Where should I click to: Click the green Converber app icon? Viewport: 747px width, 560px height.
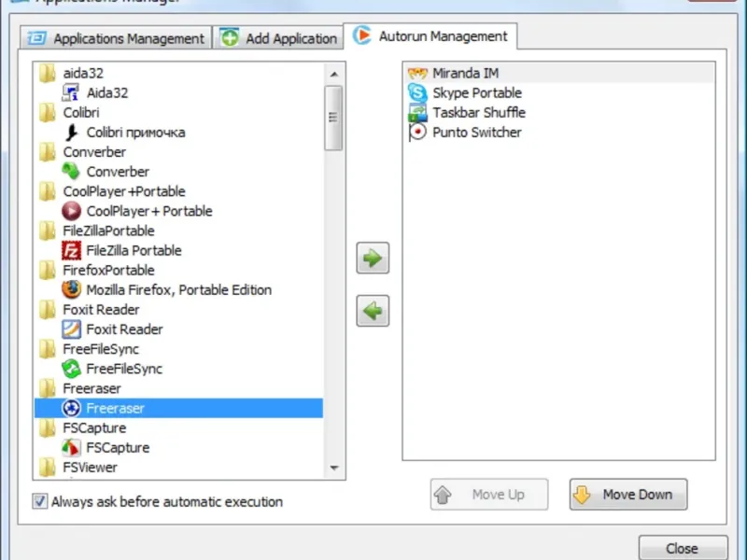coord(71,172)
